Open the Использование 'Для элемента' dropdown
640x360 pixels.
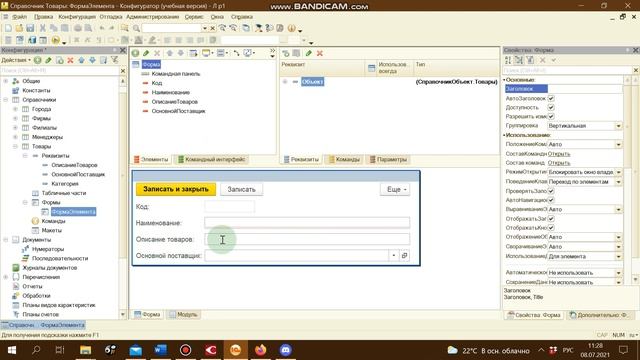click(619, 256)
